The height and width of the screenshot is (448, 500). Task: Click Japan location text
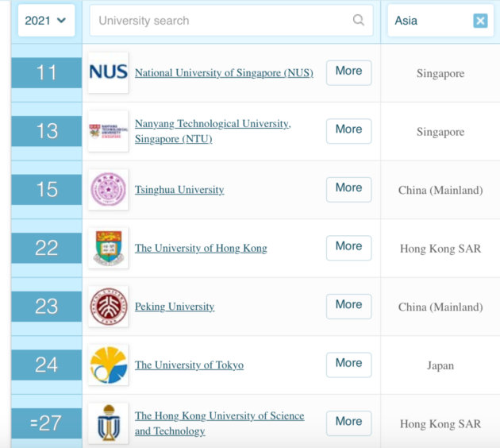(x=440, y=365)
